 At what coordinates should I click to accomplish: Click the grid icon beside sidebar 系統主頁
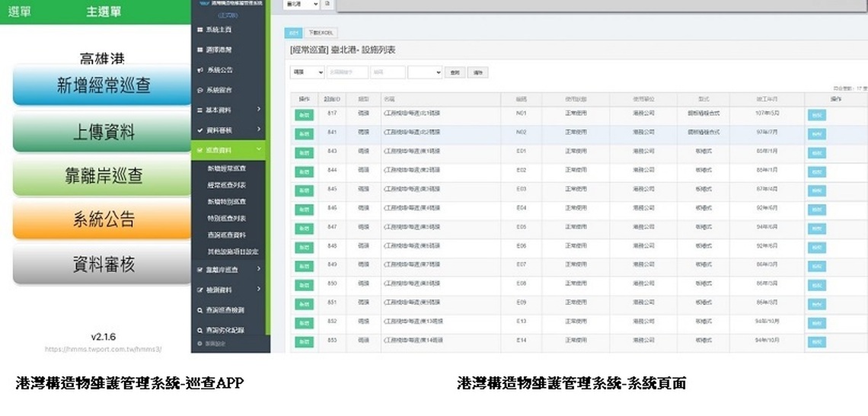199,30
